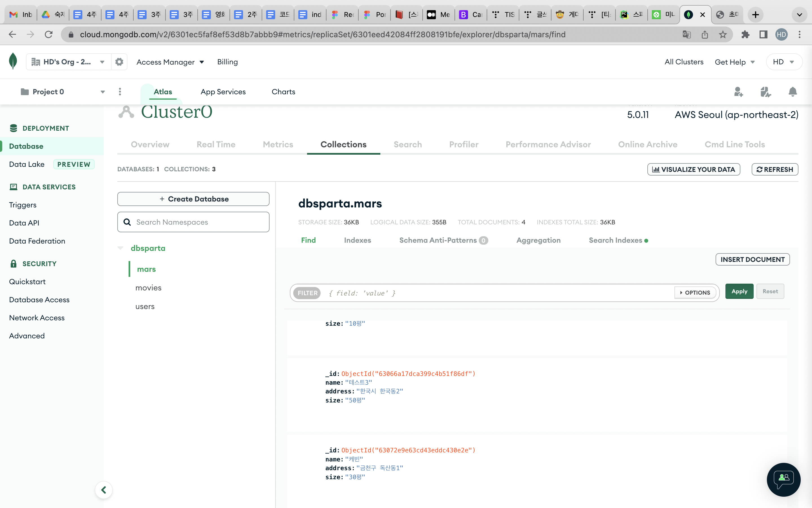Open organization settings gear icon
Screen dimensions: 812x508
tap(119, 62)
